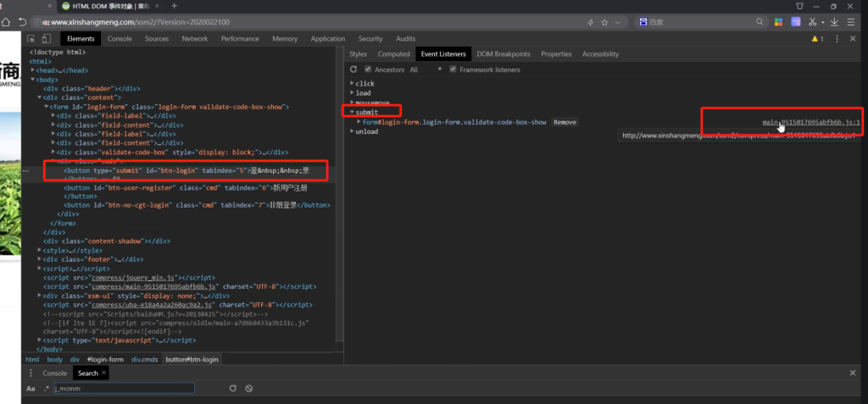Click the browser home icon

(6, 22)
